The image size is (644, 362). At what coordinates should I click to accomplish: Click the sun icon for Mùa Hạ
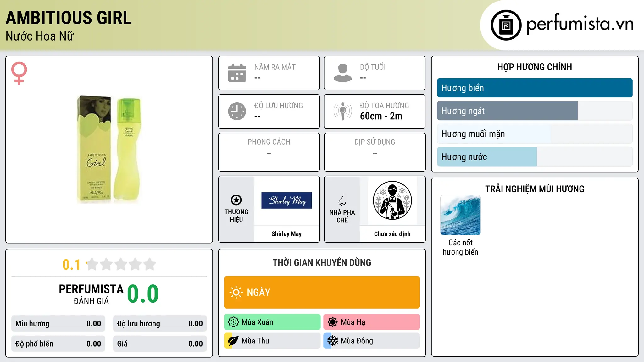point(333,322)
